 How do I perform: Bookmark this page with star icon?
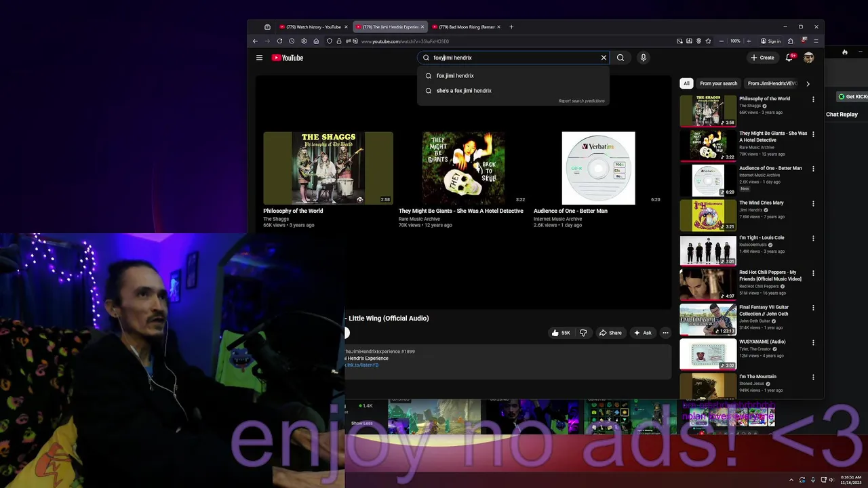[708, 41]
